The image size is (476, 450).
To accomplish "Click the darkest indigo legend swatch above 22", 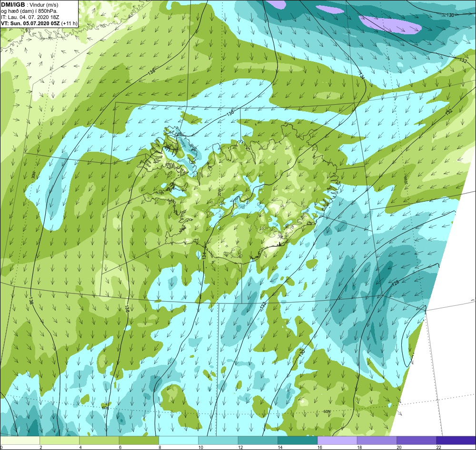I will click(456, 440).
